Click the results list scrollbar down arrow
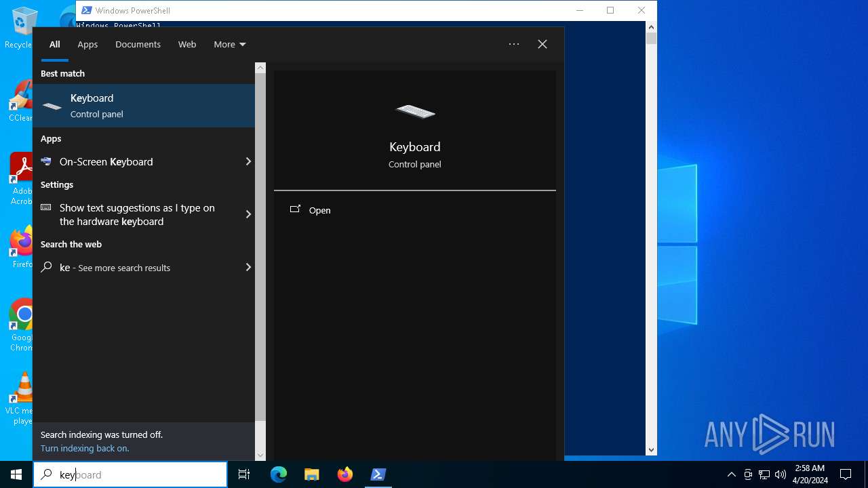Viewport: 868px width, 488px height. tap(260, 455)
